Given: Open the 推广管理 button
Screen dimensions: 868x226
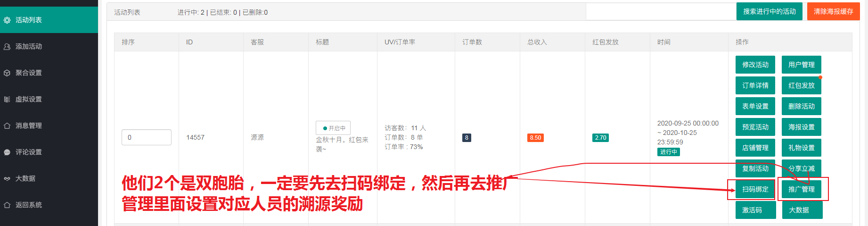Looking at the screenshot, I should tap(802, 189).
